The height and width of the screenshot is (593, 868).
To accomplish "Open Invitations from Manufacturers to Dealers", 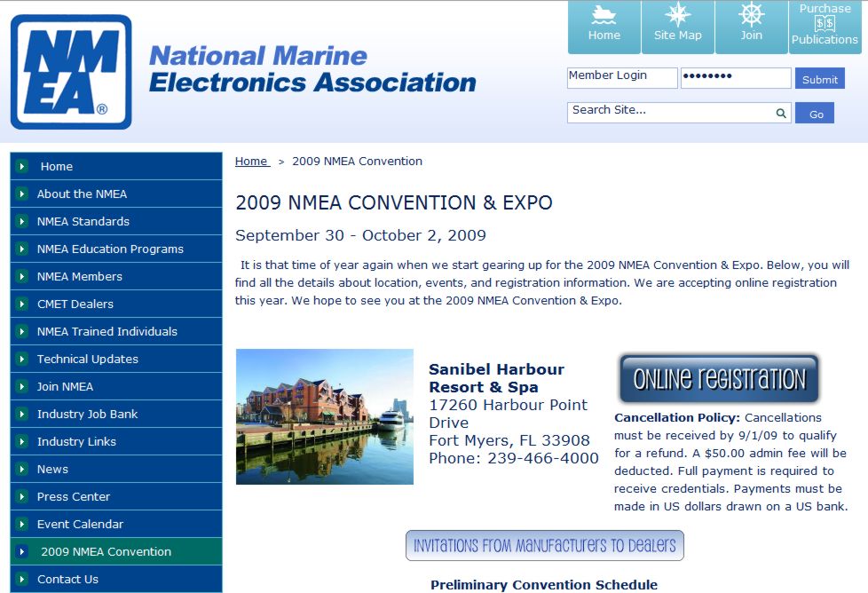I will click(x=545, y=545).
